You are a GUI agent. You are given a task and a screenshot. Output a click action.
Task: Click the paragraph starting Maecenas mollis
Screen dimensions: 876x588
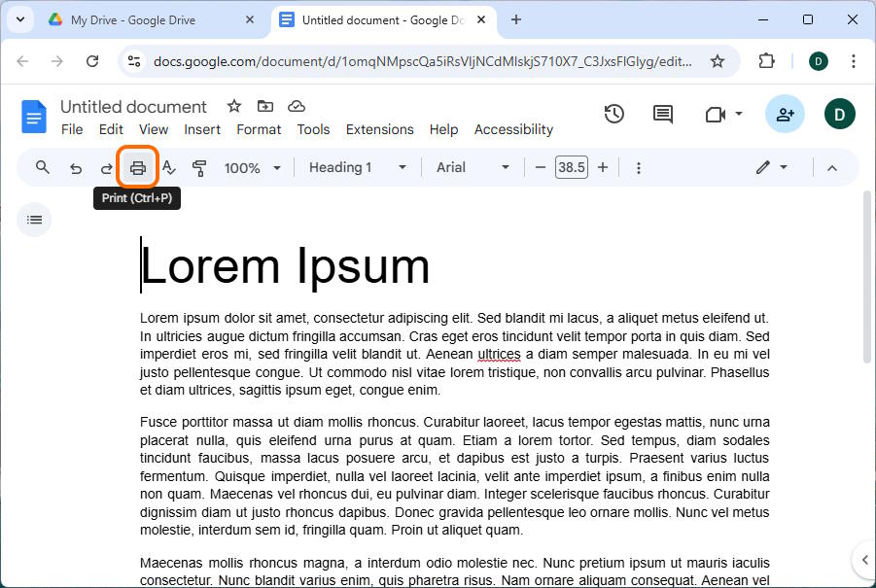point(455,571)
